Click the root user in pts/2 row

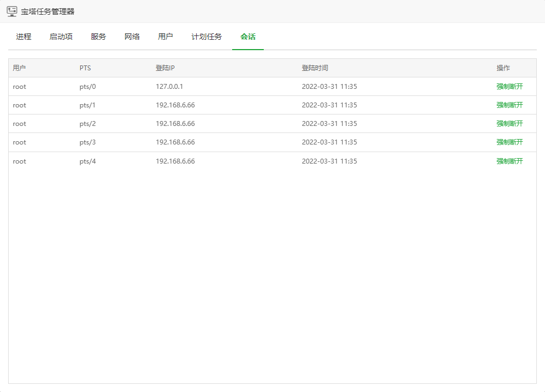tap(20, 124)
